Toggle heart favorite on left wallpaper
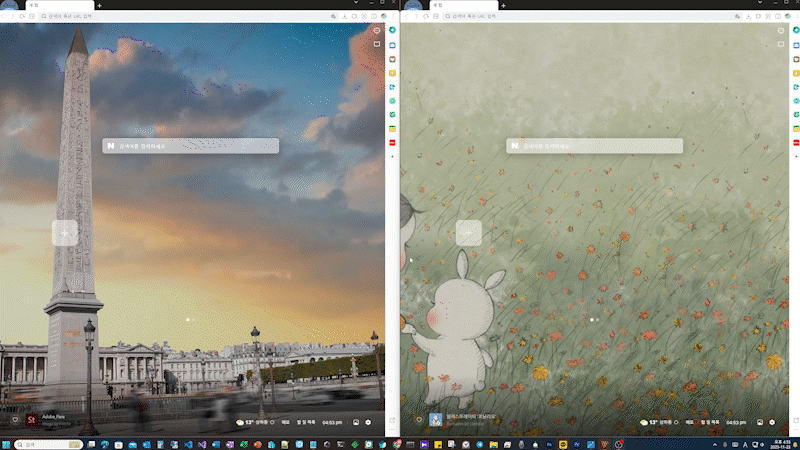 coord(15,420)
